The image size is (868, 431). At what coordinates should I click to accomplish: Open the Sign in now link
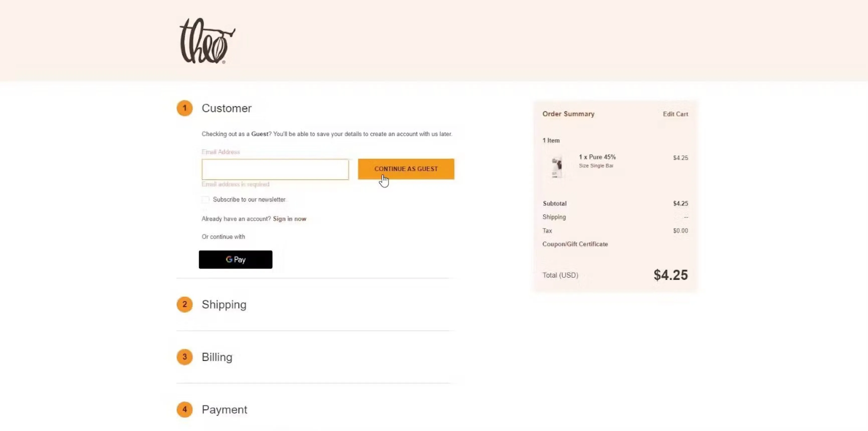pos(289,219)
